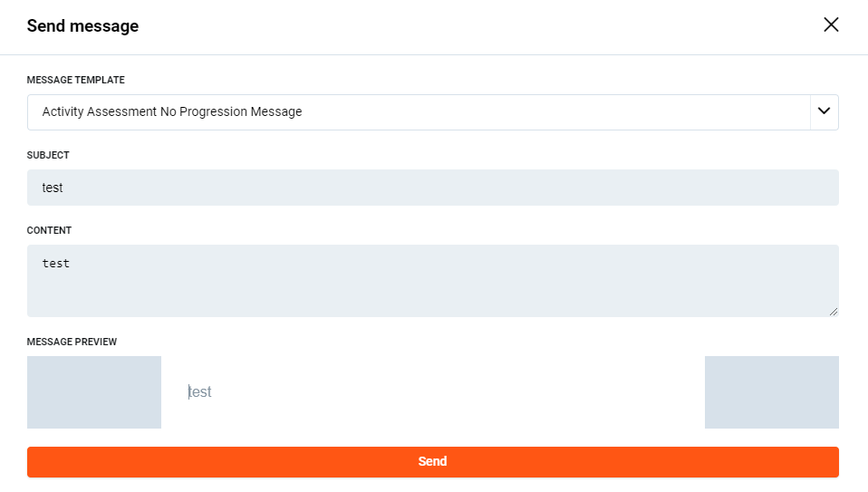Focus the Subject input field
This screenshot has width=868, height=492.
click(x=432, y=188)
